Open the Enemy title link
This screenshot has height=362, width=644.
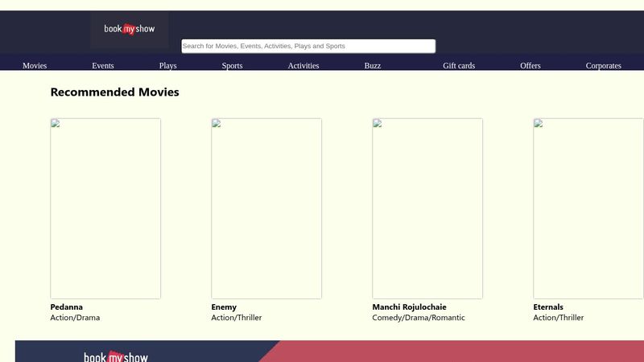point(224,307)
